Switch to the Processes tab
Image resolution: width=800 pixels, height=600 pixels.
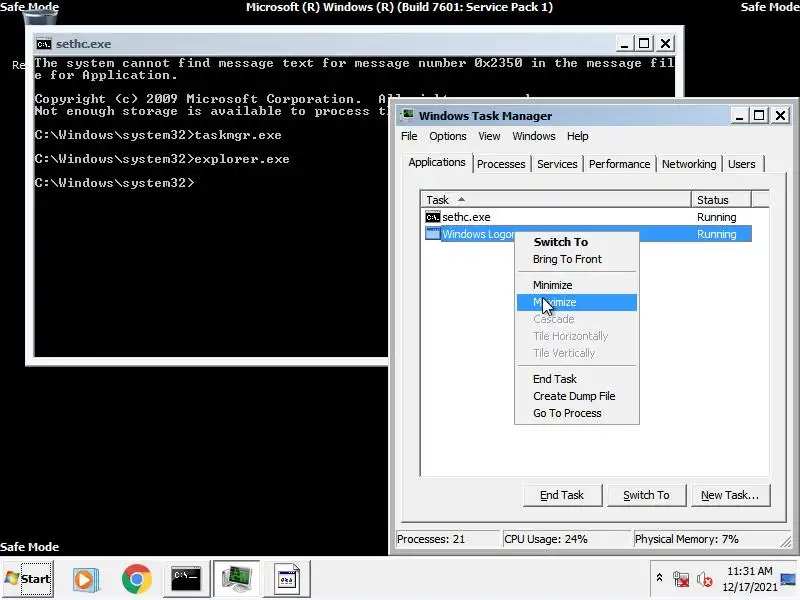coord(501,164)
